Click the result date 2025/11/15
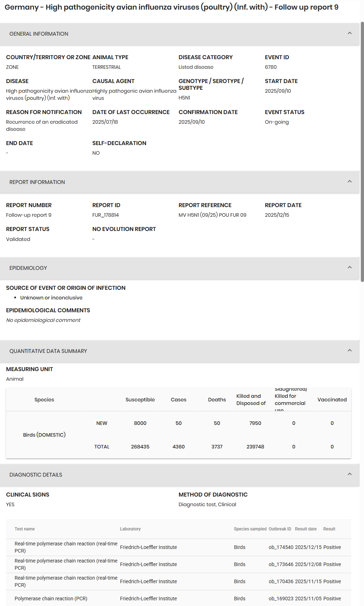Screen dimensions: 364x606 308,581
